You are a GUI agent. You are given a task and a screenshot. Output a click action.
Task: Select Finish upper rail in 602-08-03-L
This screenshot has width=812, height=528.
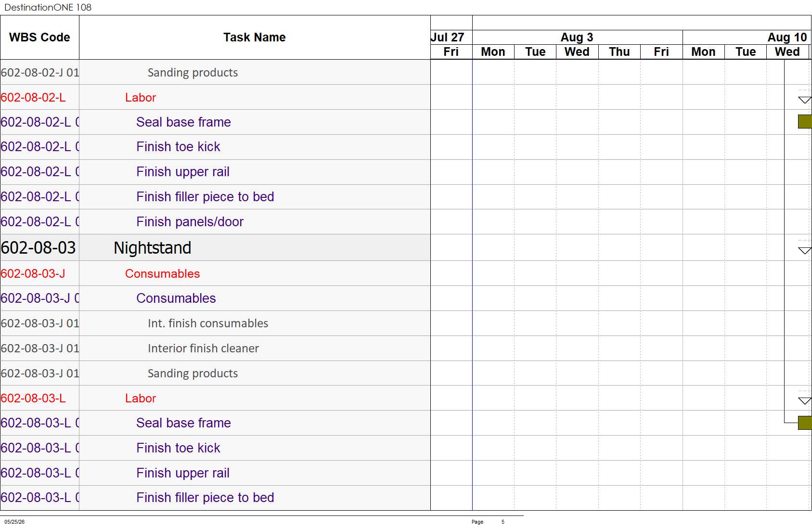[215, 473]
